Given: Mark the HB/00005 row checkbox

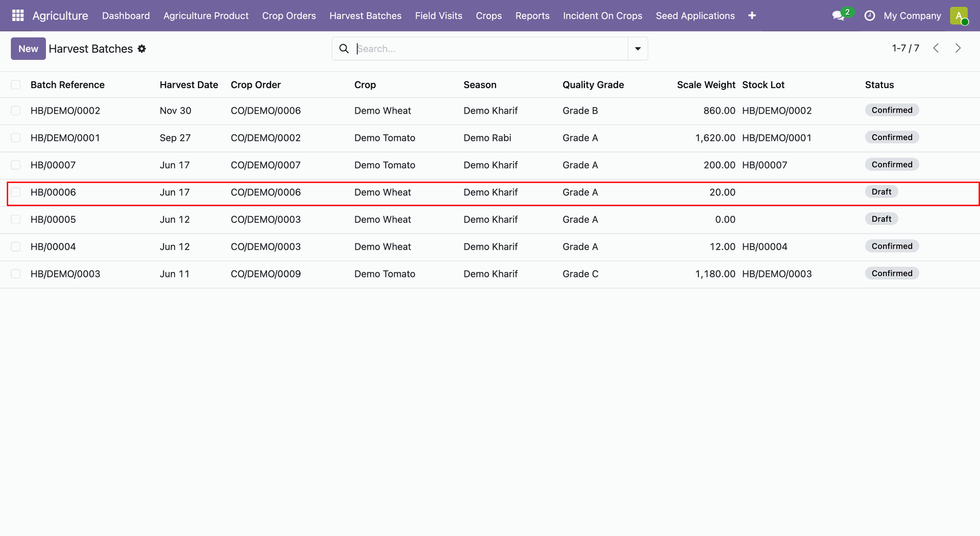Looking at the screenshot, I should [16, 219].
